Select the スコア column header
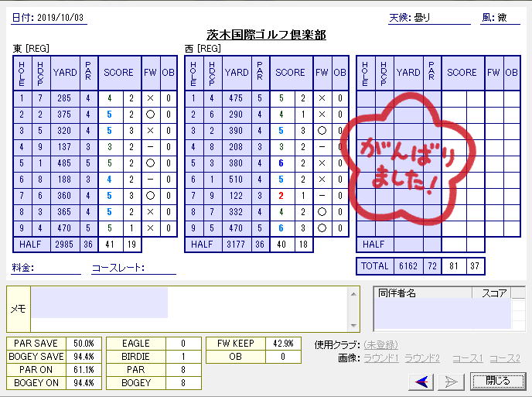 click(x=491, y=293)
